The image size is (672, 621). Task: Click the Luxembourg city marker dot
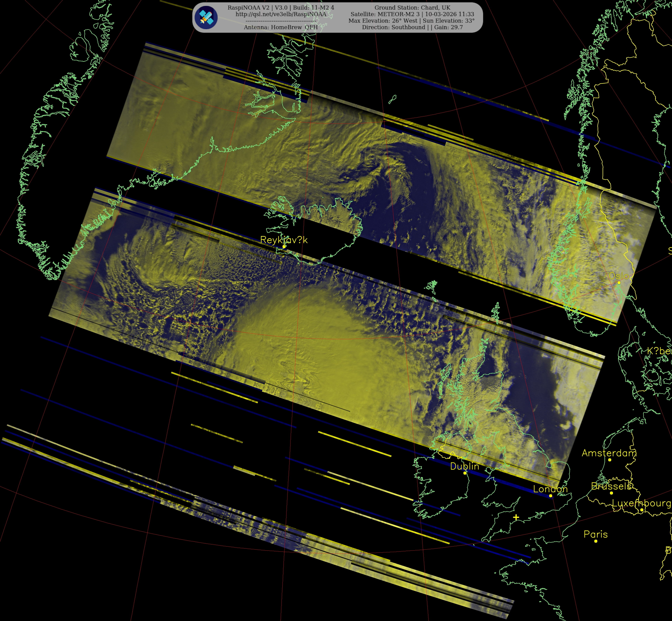641,510
